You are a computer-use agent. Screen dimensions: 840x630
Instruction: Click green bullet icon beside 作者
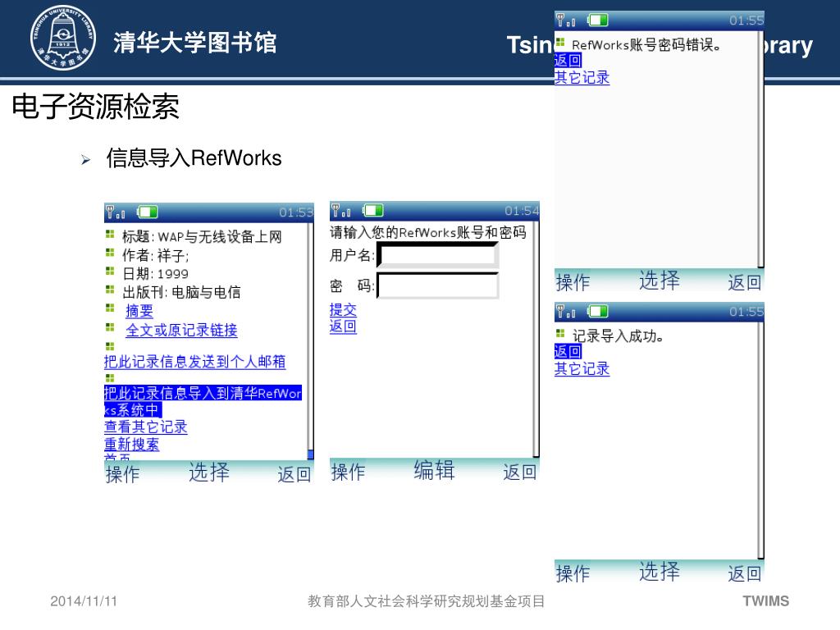pyautogui.click(x=110, y=253)
